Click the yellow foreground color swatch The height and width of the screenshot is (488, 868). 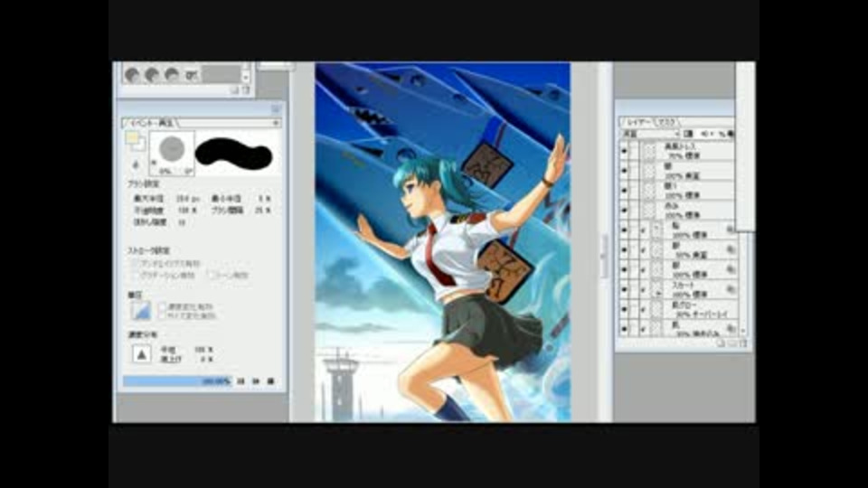point(132,137)
